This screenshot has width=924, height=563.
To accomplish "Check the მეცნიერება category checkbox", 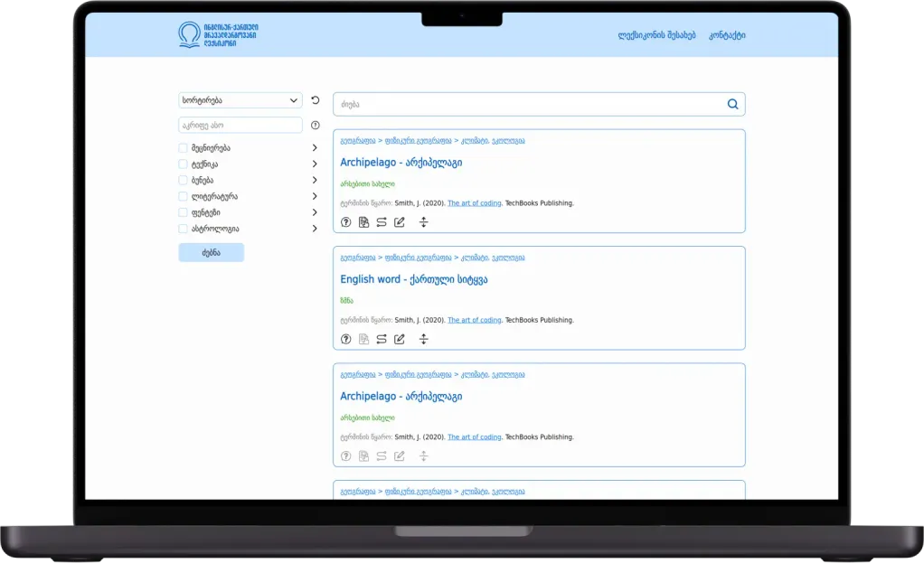I will point(183,148).
